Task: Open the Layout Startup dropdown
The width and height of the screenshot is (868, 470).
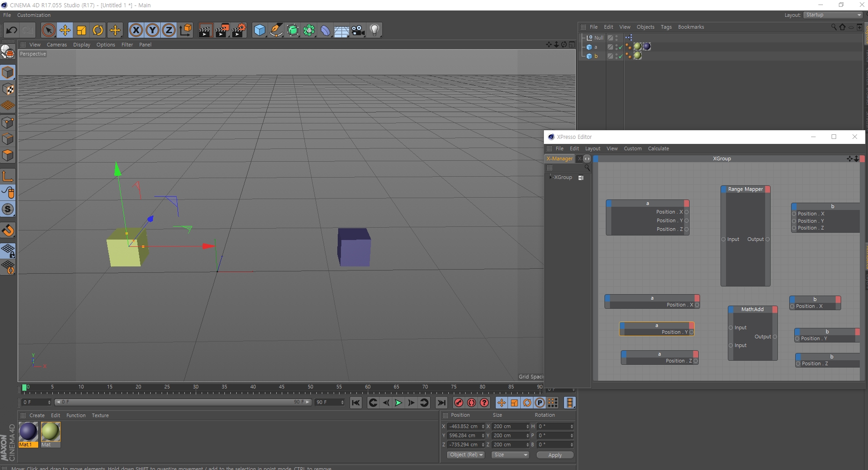Action: [x=833, y=15]
